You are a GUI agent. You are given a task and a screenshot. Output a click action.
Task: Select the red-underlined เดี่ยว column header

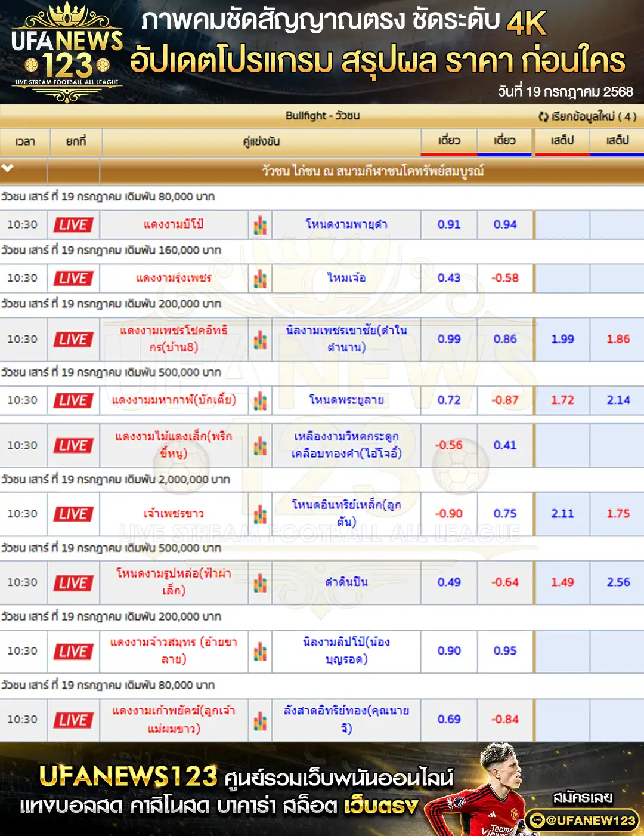pos(449,141)
